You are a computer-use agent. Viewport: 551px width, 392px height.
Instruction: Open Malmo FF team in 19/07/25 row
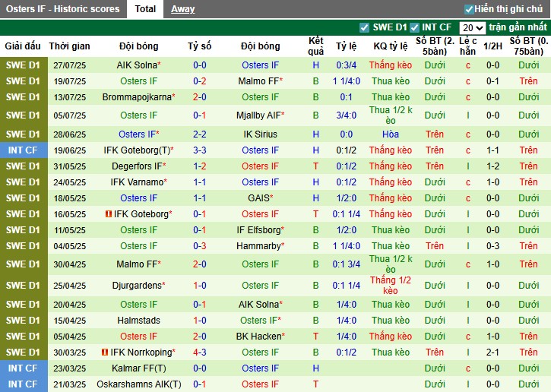pyautogui.click(x=258, y=81)
